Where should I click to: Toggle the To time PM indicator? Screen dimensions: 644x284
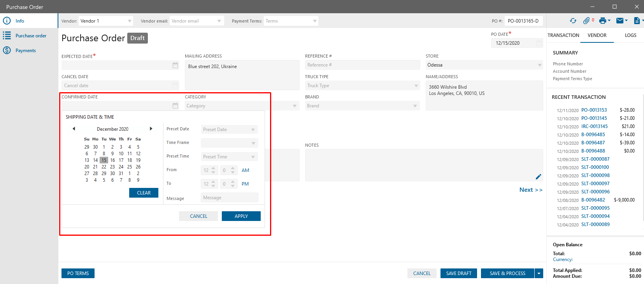point(245,184)
